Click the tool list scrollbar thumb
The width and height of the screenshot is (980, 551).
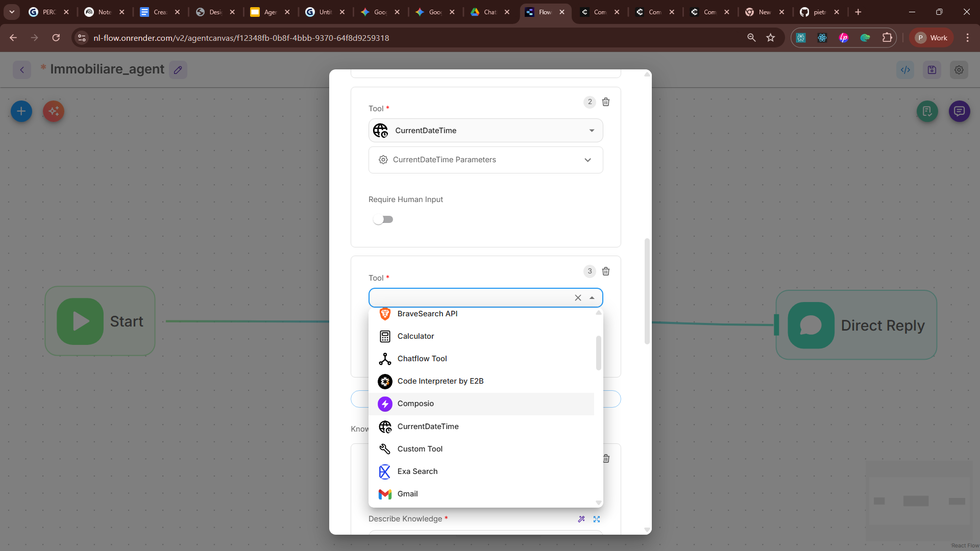(599, 352)
